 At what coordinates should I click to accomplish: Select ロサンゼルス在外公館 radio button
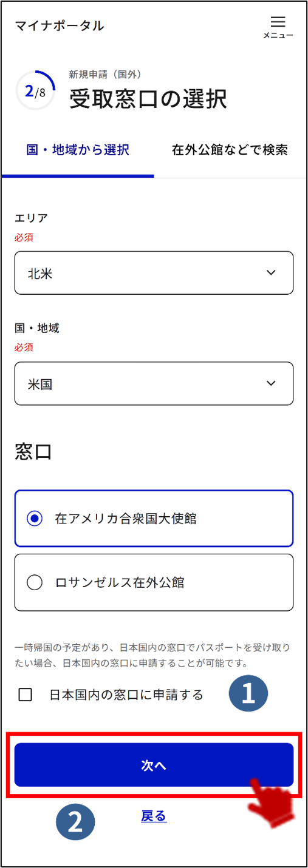point(35,583)
